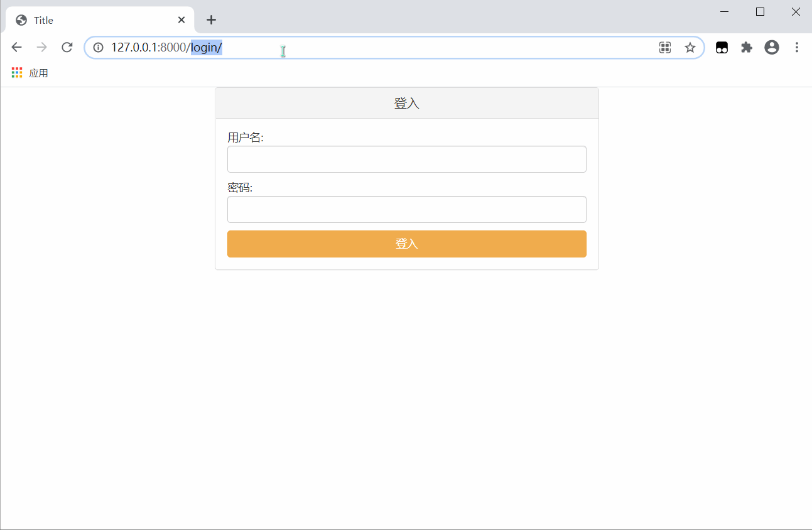Open the 应用 apps shortcut in bookmarks bar
This screenshot has height=530, width=812.
click(30, 73)
